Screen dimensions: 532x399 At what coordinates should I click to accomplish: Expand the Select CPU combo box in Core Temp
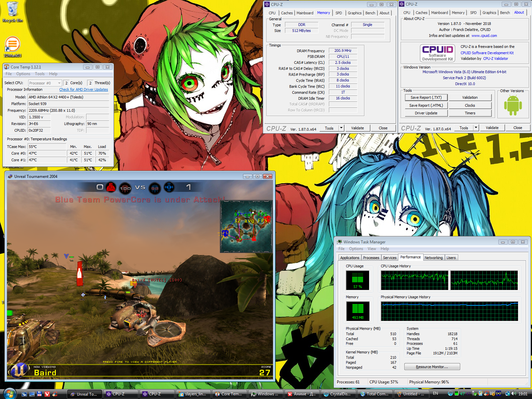click(45, 83)
